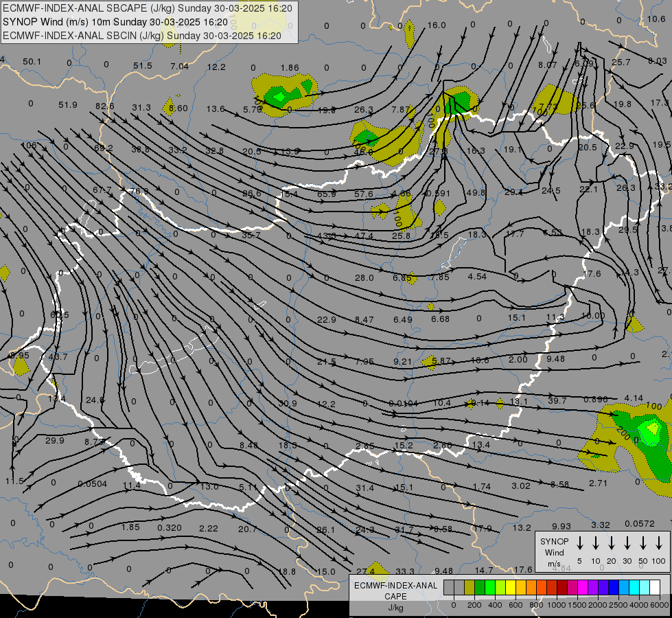Click the 0.0572 value on map
The width and height of the screenshot is (672, 618).
[640, 524]
